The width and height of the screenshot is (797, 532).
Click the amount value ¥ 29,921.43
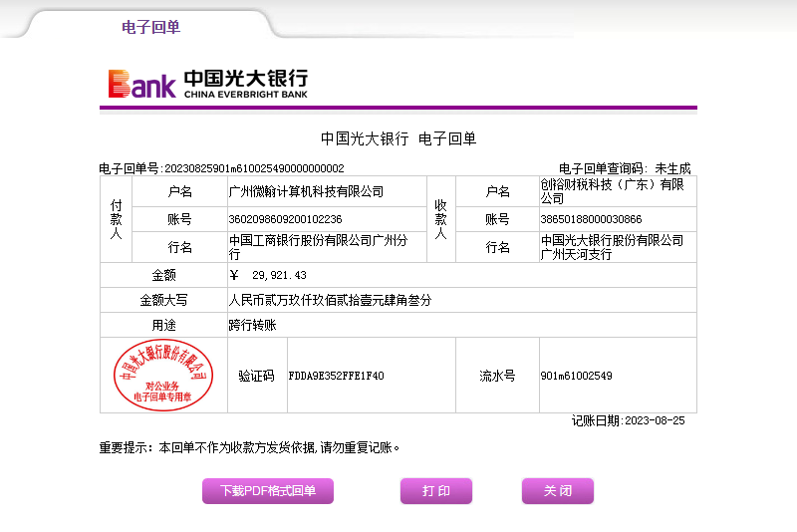[268, 275]
